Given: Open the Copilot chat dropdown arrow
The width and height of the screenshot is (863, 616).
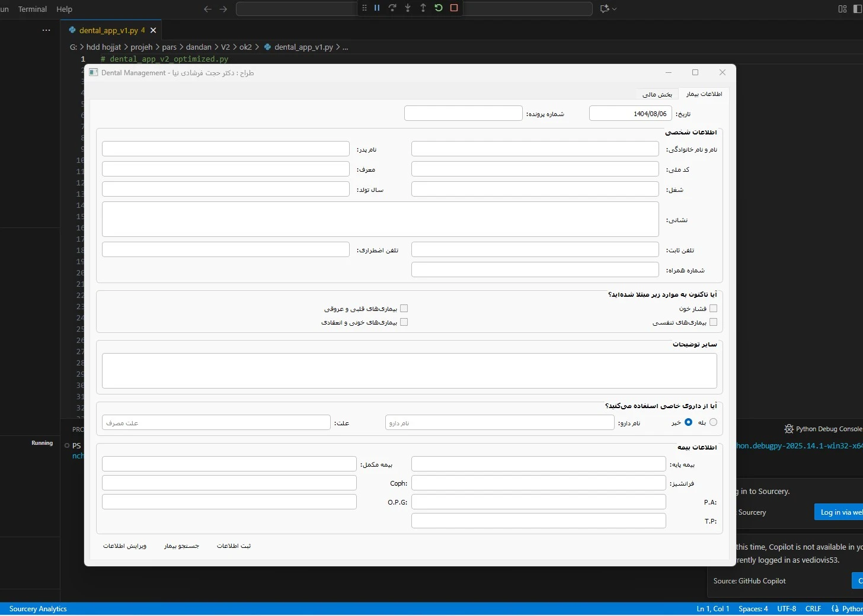Looking at the screenshot, I should click(614, 9).
